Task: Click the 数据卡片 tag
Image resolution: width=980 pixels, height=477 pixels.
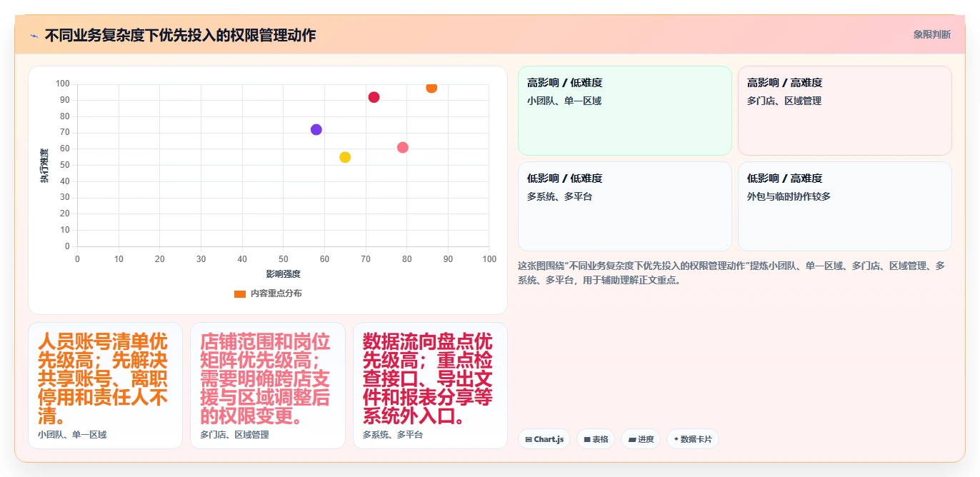Action: (x=693, y=439)
